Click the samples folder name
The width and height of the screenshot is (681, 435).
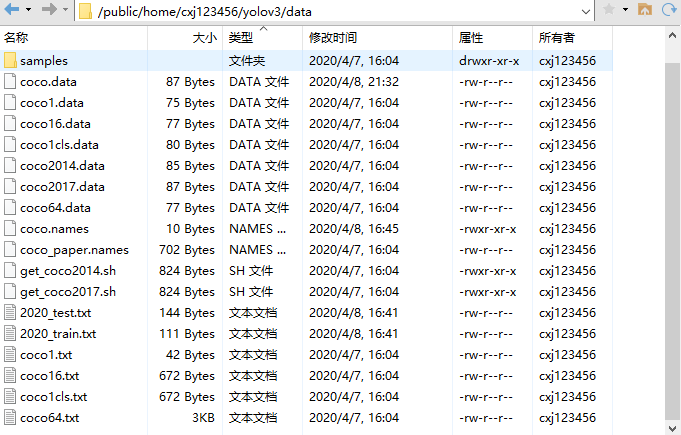pos(44,61)
